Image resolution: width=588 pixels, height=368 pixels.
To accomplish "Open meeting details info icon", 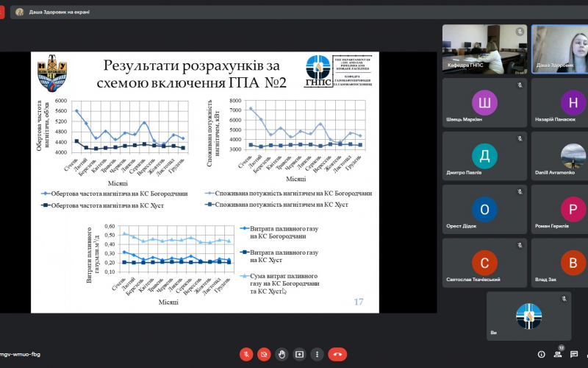I will 541,354.
